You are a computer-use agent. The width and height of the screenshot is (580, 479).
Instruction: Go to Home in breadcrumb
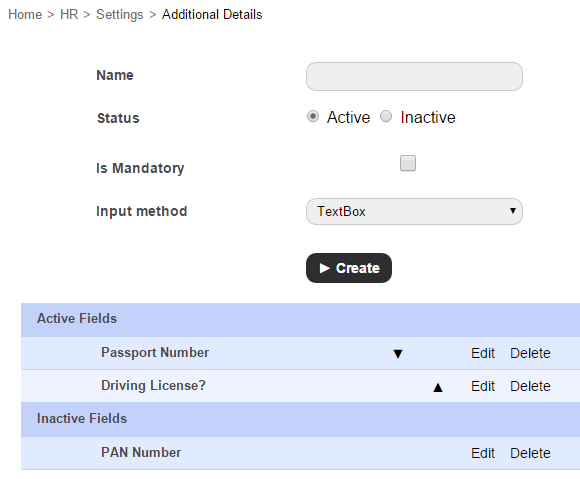[x=25, y=14]
